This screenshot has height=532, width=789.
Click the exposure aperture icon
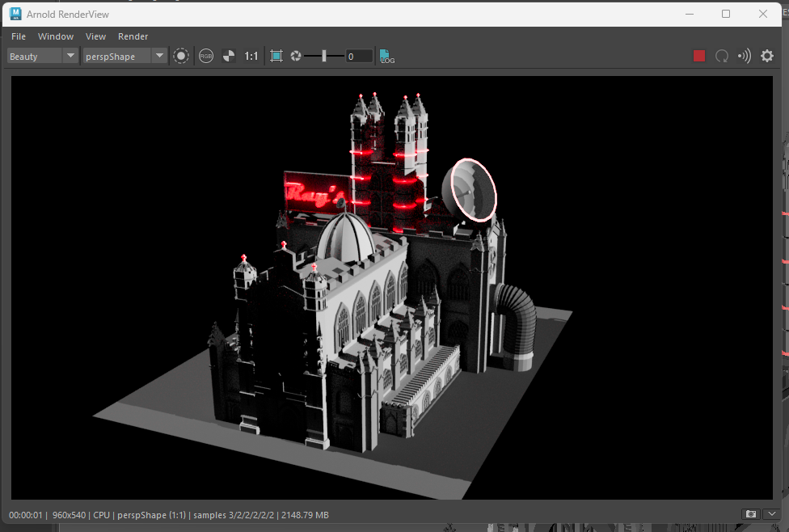pyautogui.click(x=296, y=56)
